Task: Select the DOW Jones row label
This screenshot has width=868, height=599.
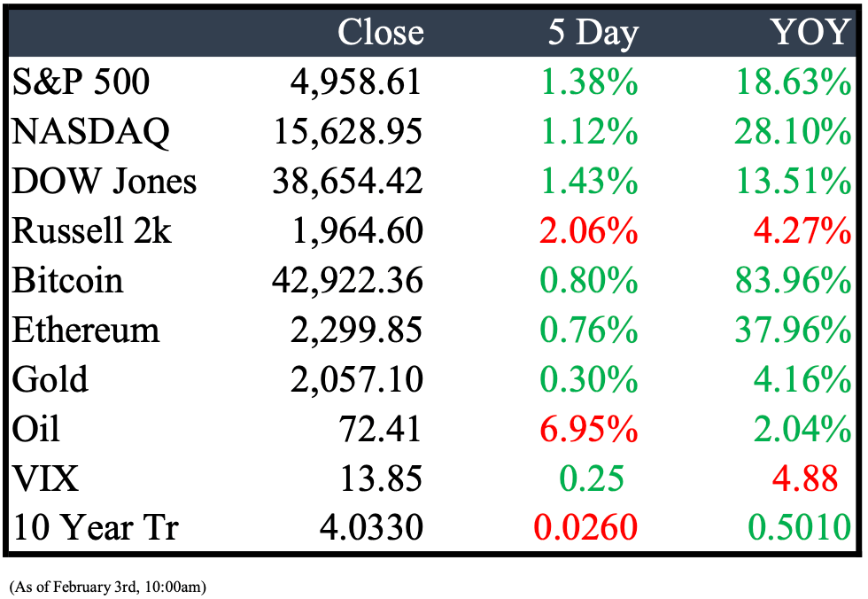Action: (x=105, y=181)
